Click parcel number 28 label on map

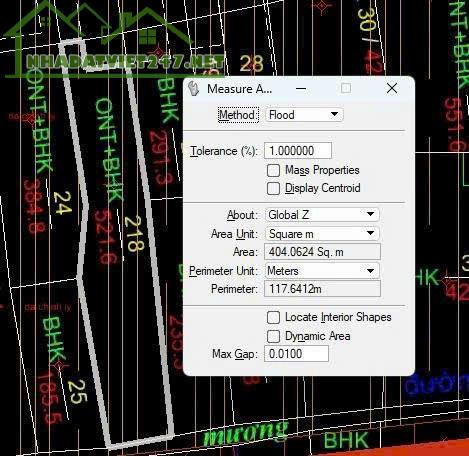pyautogui.click(x=251, y=63)
